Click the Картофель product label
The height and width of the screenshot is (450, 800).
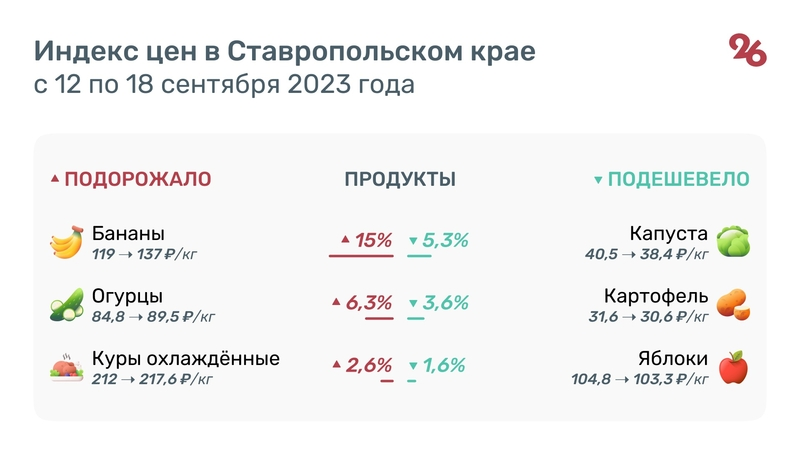pos(656,296)
